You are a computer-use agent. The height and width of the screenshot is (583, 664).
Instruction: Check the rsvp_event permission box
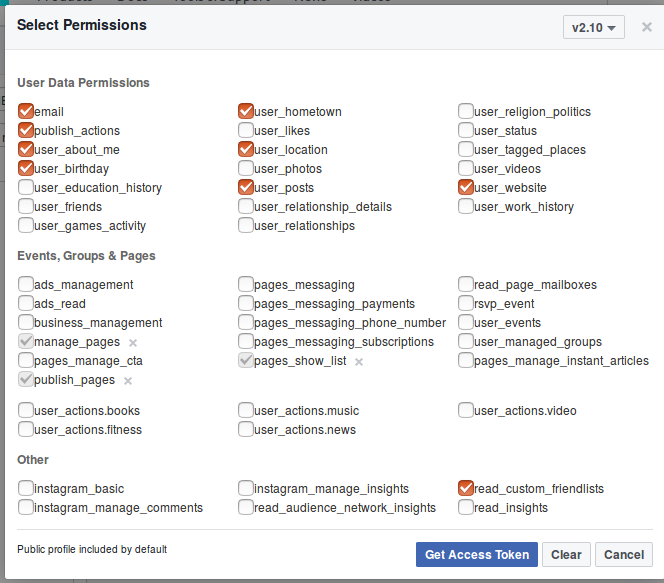pos(466,304)
